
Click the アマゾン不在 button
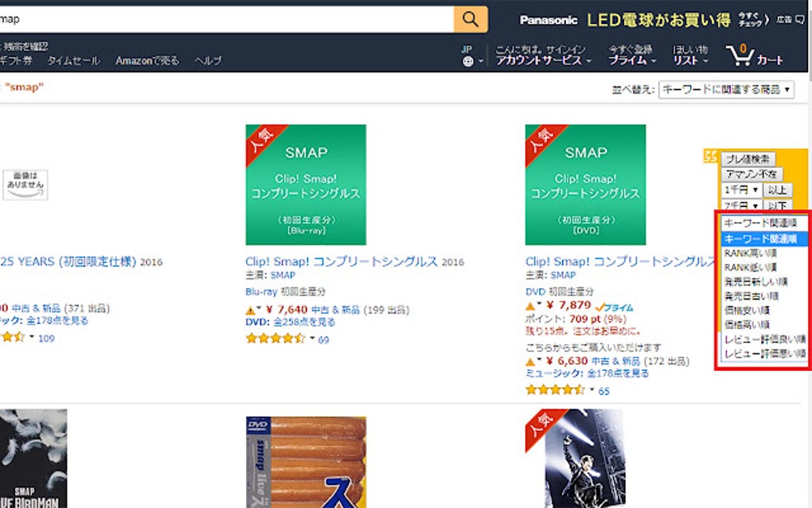[751, 174]
